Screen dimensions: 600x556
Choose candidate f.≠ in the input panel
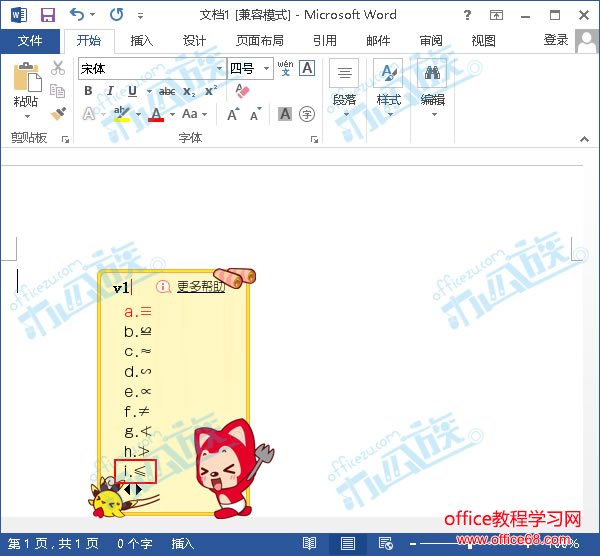pos(137,411)
